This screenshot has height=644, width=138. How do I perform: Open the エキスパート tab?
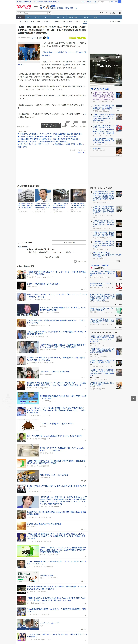coord(48,17)
